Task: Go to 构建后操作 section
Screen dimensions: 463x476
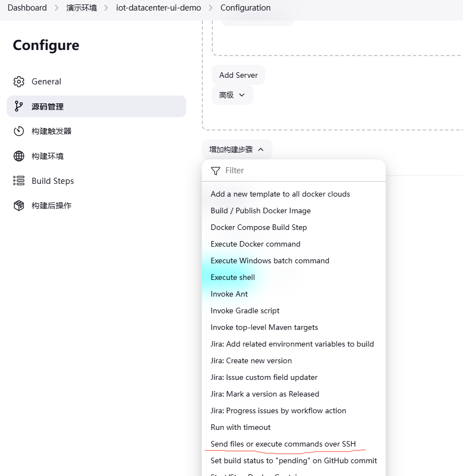Action: [x=96, y=206]
